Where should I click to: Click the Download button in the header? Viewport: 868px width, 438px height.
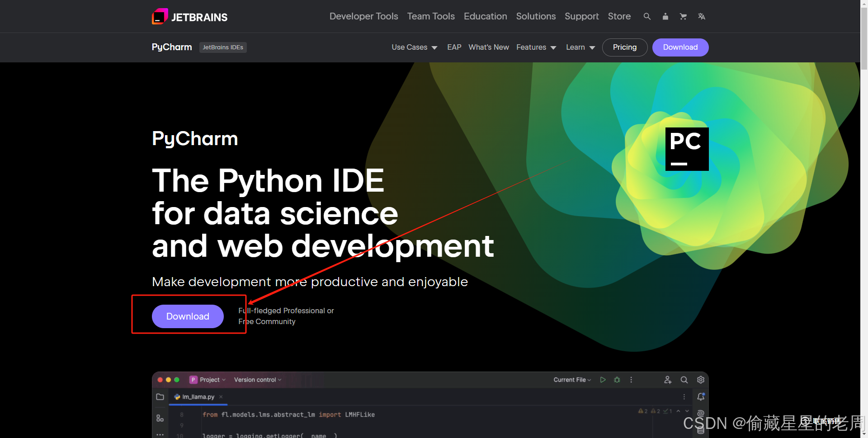click(x=680, y=47)
